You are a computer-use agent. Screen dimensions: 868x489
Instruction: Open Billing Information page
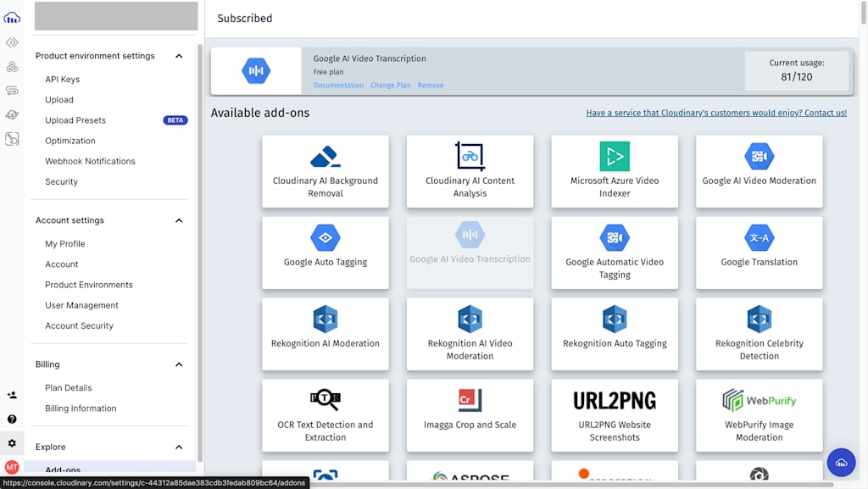(x=81, y=408)
